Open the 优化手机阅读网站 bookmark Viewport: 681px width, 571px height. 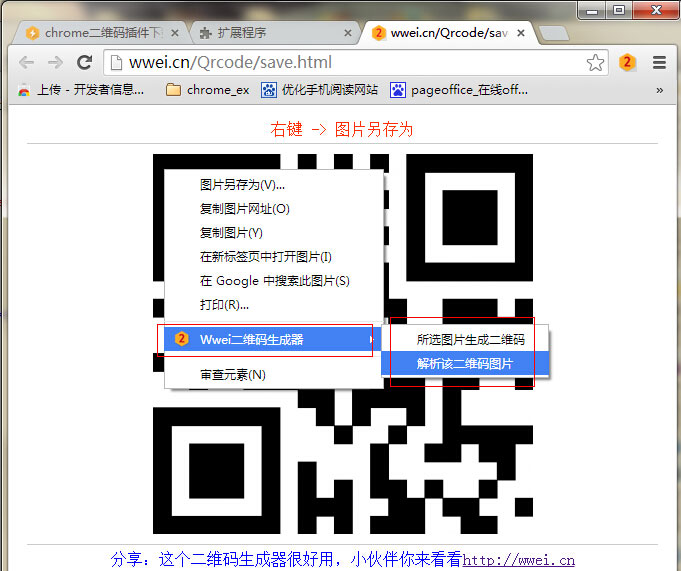(x=319, y=90)
